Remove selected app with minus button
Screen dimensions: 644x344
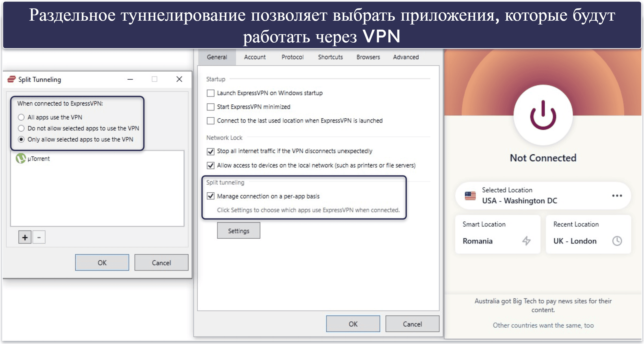(x=39, y=237)
